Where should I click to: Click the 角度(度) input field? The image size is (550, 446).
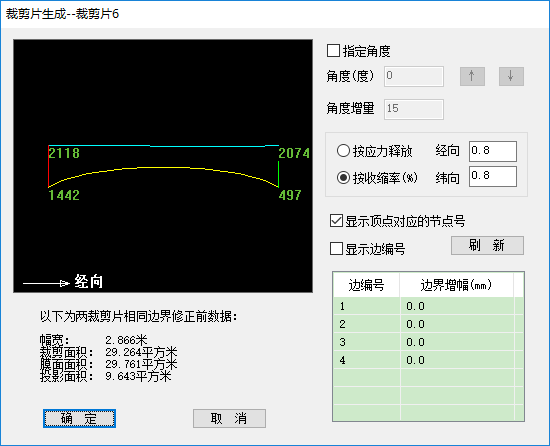414,76
